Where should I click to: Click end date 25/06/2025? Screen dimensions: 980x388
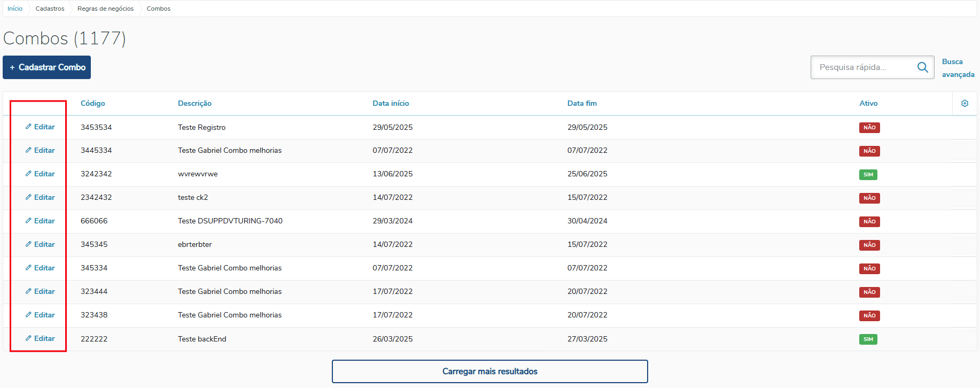pyautogui.click(x=587, y=174)
